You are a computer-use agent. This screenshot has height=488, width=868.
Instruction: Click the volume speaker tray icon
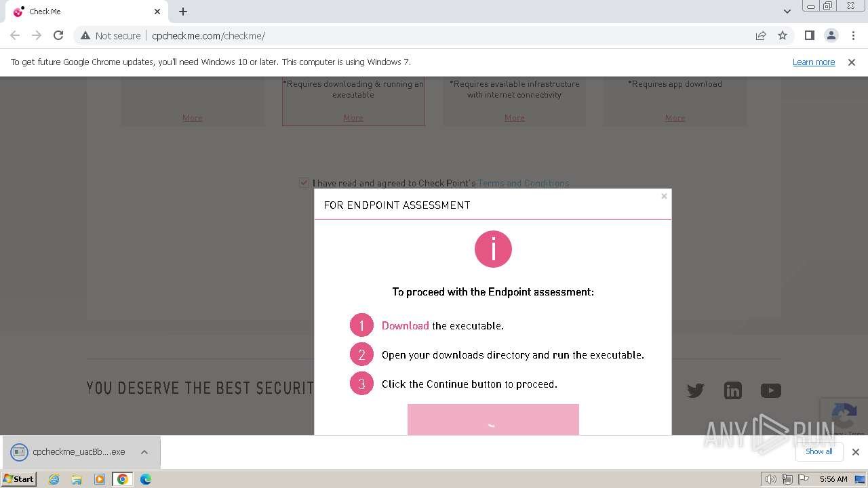(x=770, y=479)
